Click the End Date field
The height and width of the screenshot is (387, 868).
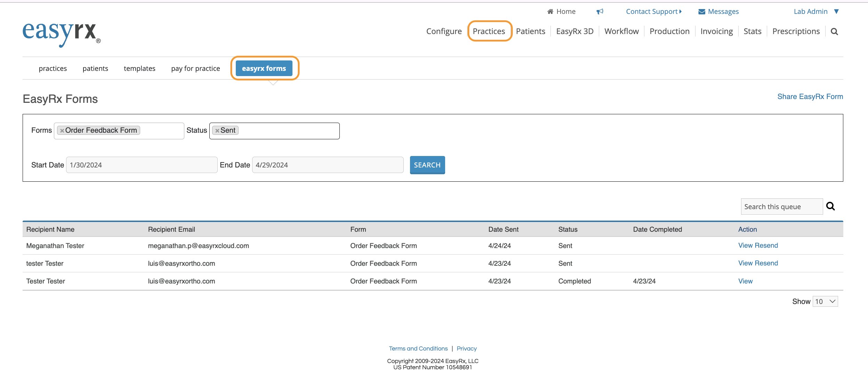click(328, 165)
